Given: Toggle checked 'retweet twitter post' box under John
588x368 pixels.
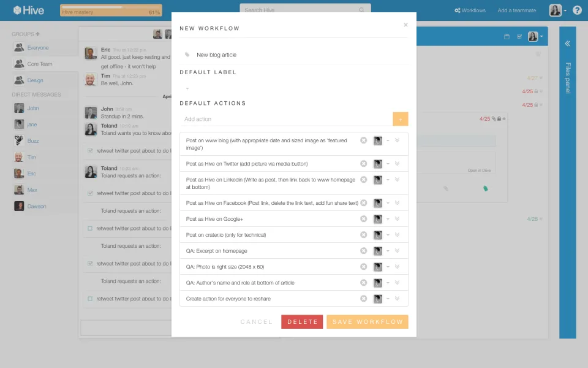Looking at the screenshot, I should pos(90,151).
